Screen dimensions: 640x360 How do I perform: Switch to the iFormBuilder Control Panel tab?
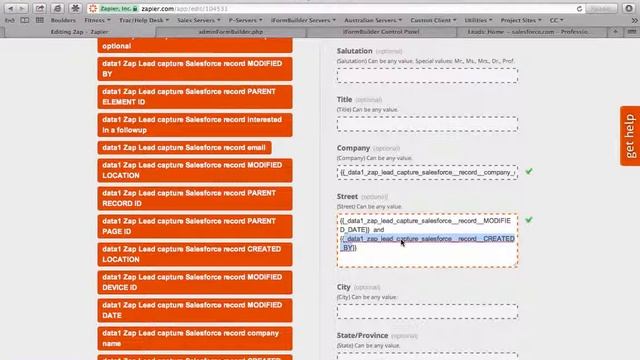click(381, 31)
